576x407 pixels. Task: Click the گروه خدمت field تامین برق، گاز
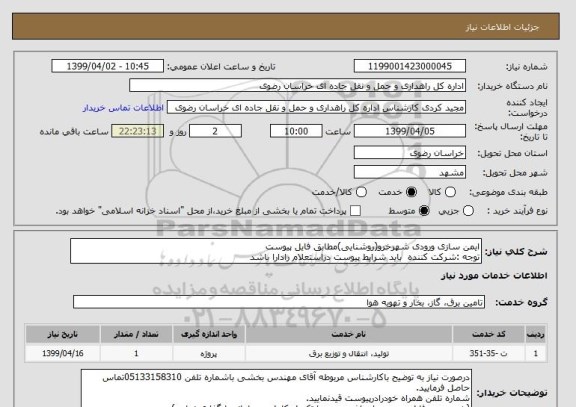[x=279, y=302]
